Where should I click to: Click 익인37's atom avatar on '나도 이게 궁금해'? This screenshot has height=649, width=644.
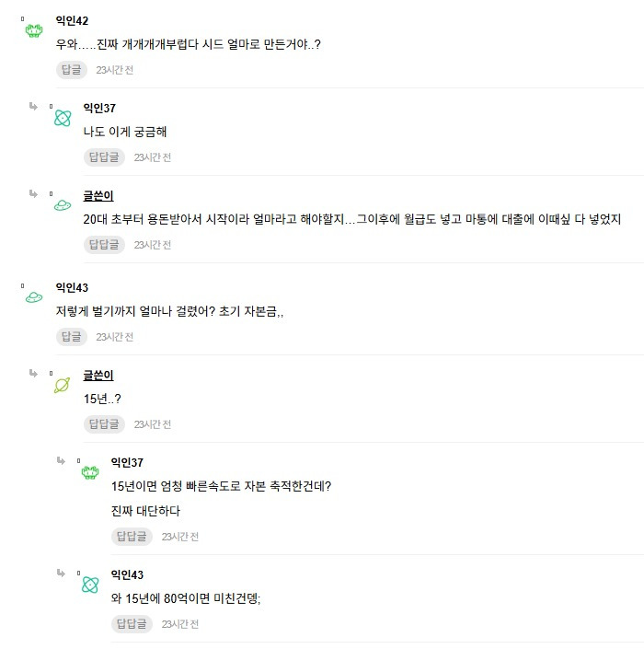[63, 118]
